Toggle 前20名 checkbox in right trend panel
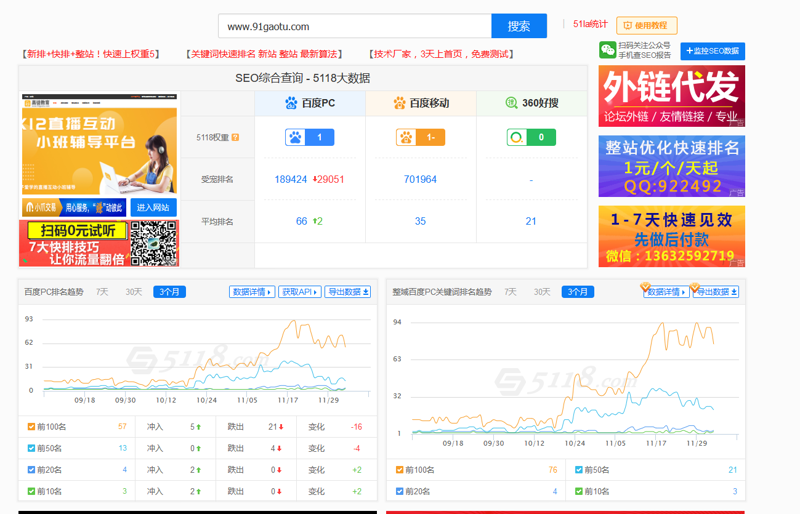This screenshot has width=800, height=514. click(x=399, y=491)
